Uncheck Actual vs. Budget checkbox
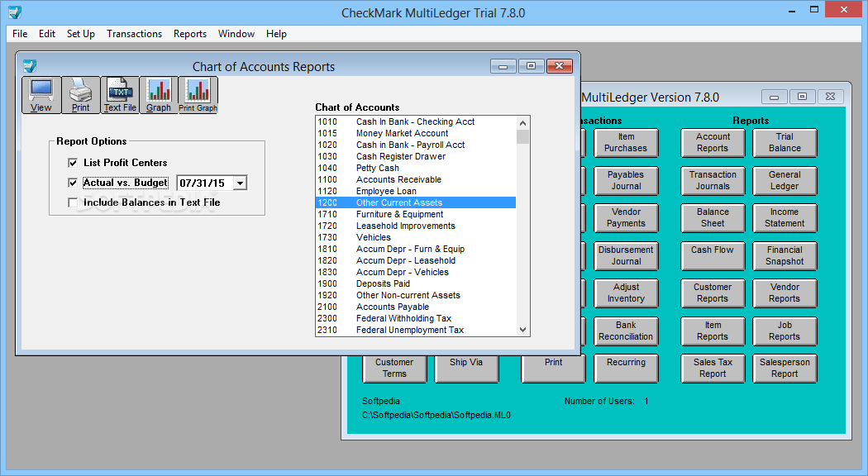This screenshot has width=868, height=476. (73, 183)
